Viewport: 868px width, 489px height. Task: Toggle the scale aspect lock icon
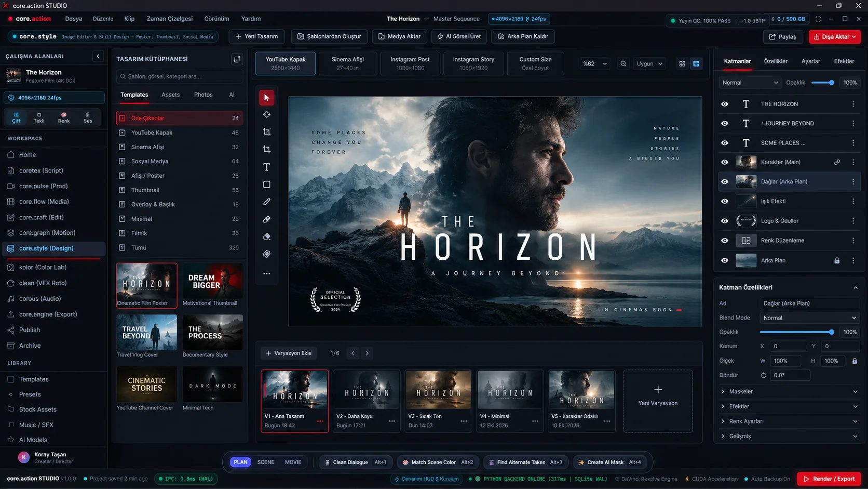point(855,361)
